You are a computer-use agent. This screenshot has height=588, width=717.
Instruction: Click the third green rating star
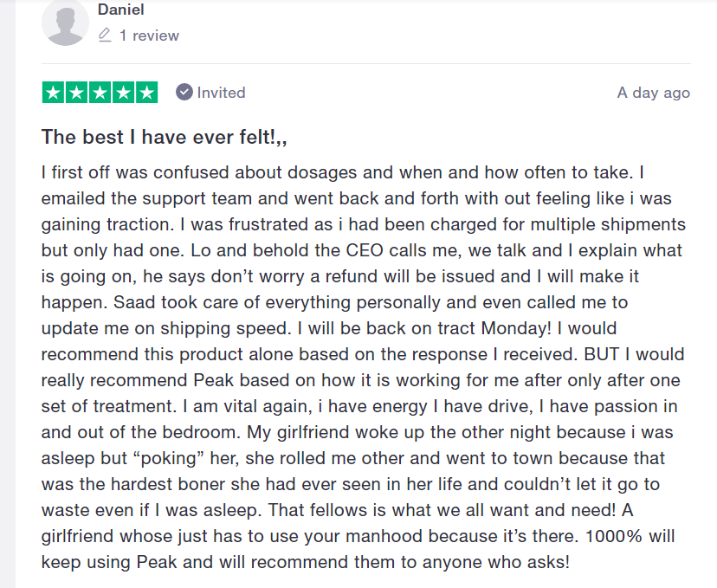click(100, 93)
